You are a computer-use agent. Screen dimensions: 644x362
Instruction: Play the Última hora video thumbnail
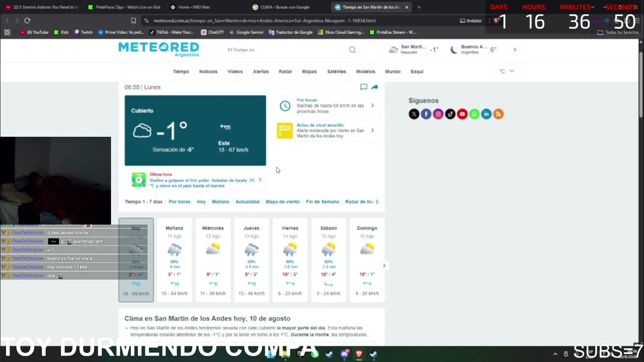(139, 179)
